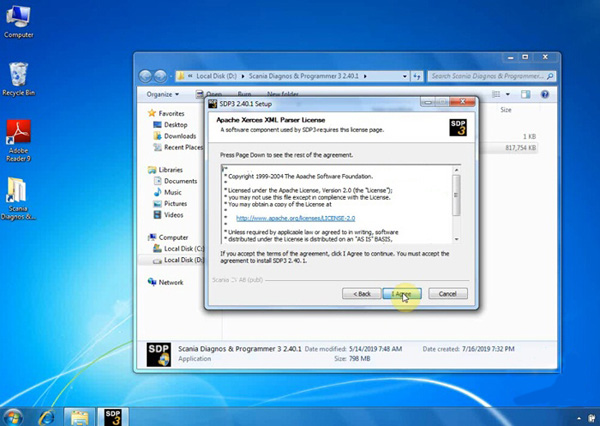Click the Explorer search box
Image resolution: width=600 pixels, height=426 pixels.
[x=492, y=76]
